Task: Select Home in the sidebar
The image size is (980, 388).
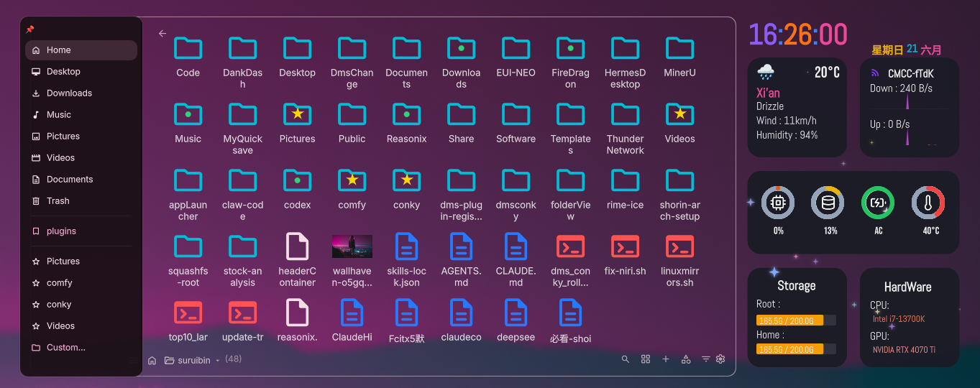Action: [81, 50]
